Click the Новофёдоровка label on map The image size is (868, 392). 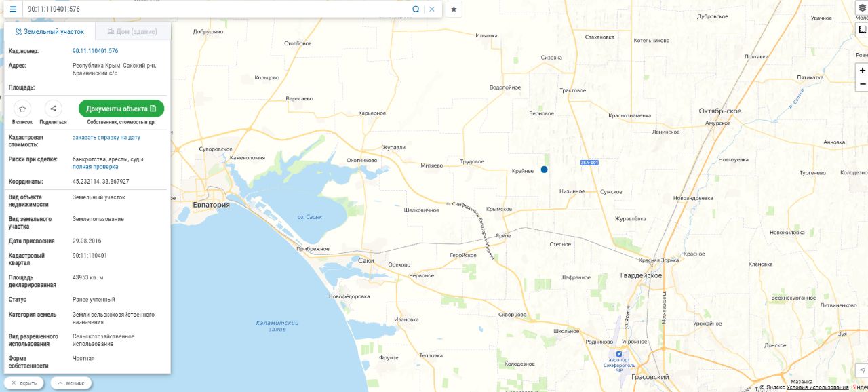349,296
